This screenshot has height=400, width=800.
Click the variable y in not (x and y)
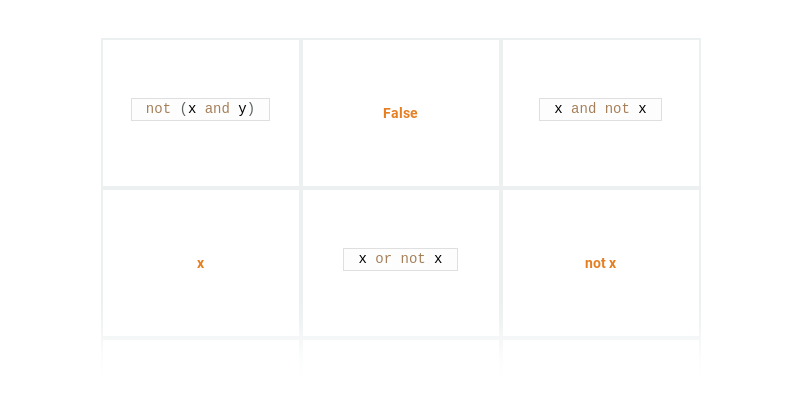[x=242, y=110]
